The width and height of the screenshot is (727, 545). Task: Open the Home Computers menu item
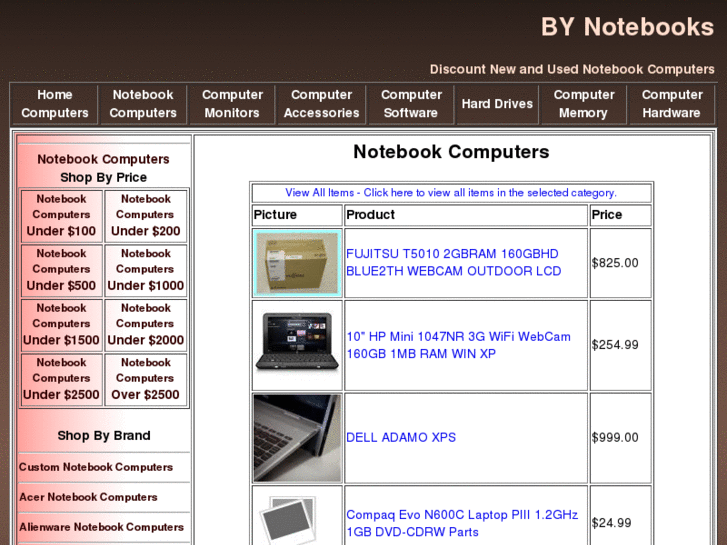coord(55,104)
